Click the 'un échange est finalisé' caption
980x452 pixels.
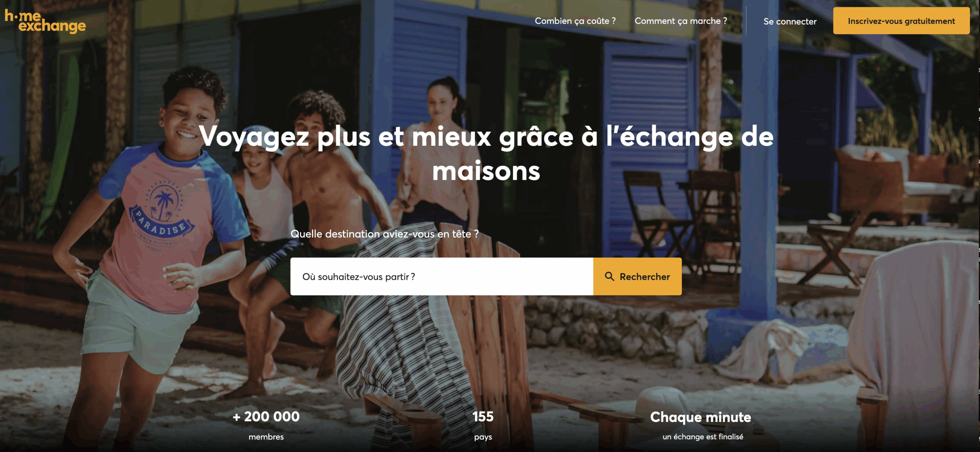pos(703,437)
